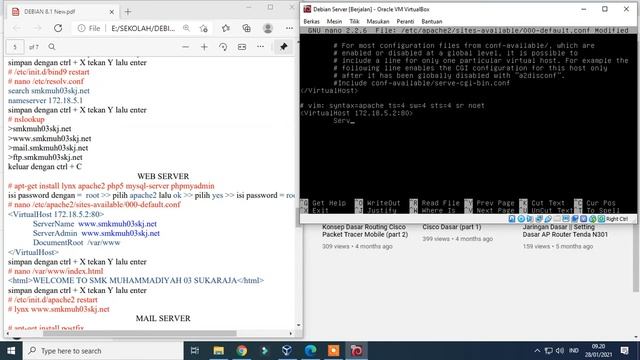The image size is (640, 360).
Task: Click the VirtualBox hard disk status icon
Action: (x=512, y=219)
